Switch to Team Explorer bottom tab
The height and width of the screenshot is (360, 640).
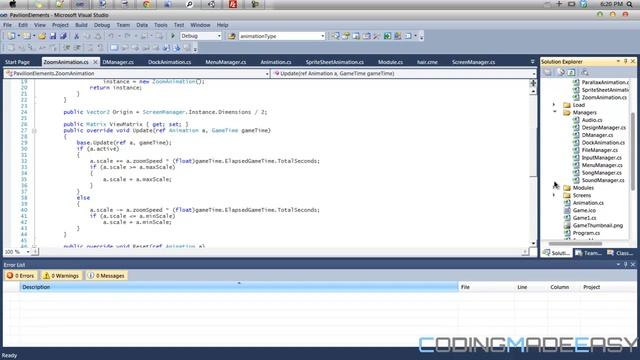588,253
